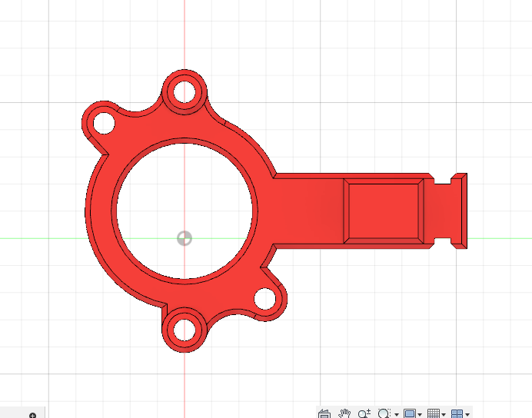Click the Viewports layout icon
Image resolution: width=532 pixels, height=418 pixels.
coord(457,413)
